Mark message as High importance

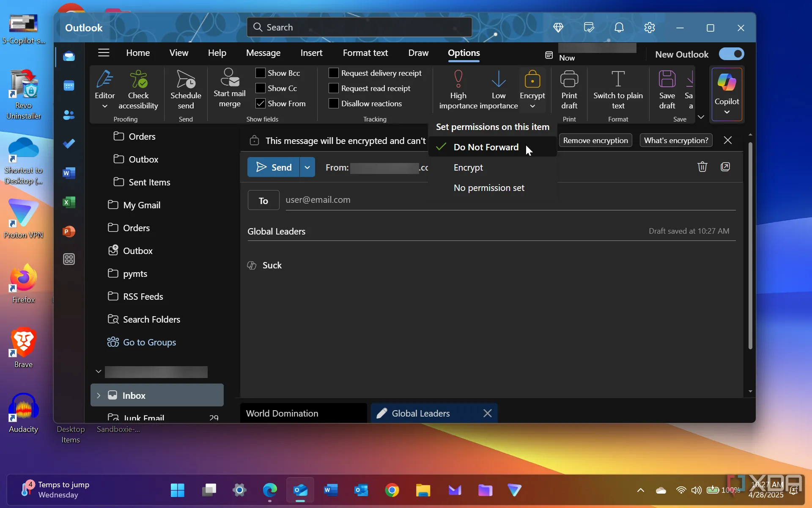pyautogui.click(x=458, y=90)
